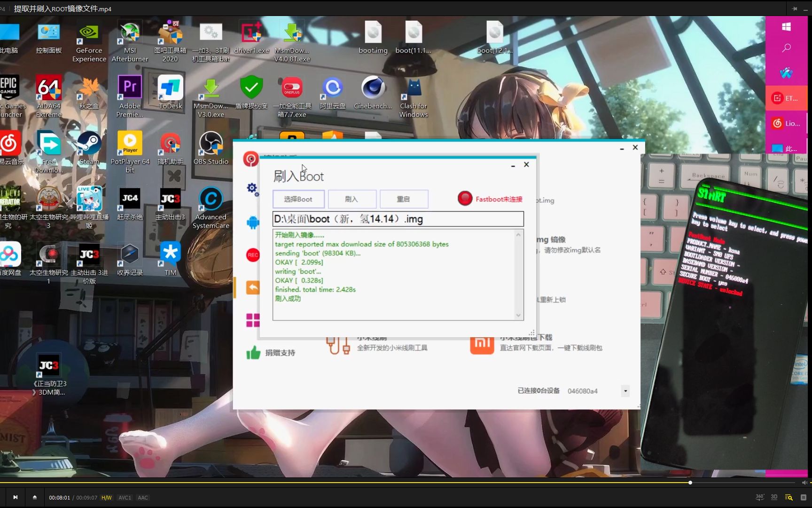This screenshot has width=812, height=508.
Task: Open the AIDA64 Extreme desktop icon
Action: (49, 97)
